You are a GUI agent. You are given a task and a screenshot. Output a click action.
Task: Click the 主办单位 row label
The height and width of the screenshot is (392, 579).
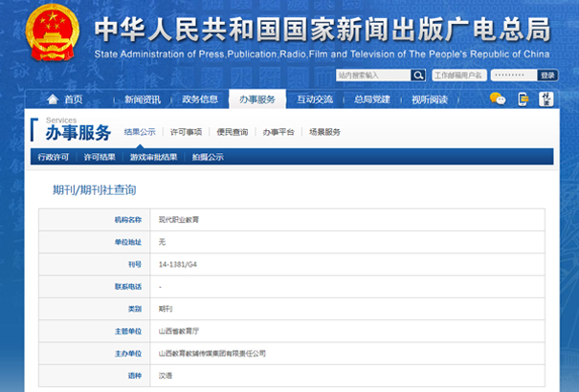click(x=128, y=354)
